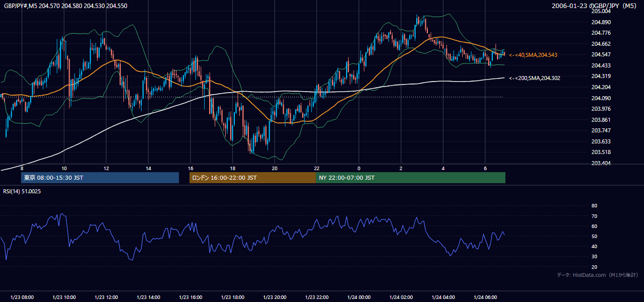Click the bottom time label 1/23 14:00
Screen dimensions: 644x302
(148, 297)
